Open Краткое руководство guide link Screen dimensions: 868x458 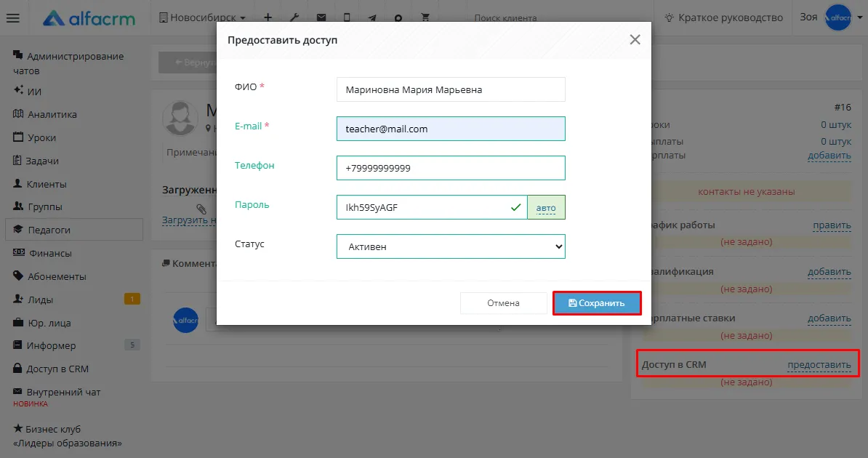(724, 17)
